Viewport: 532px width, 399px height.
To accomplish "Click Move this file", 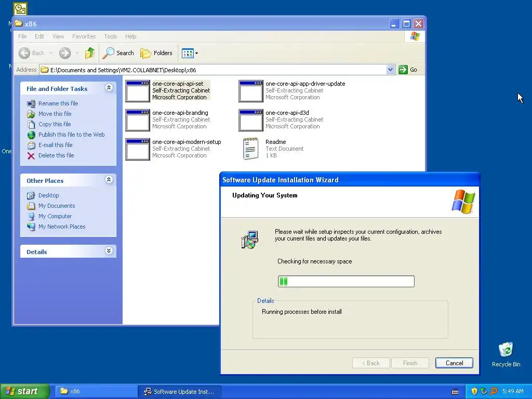I will pyautogui.click(x=55, y=114).
